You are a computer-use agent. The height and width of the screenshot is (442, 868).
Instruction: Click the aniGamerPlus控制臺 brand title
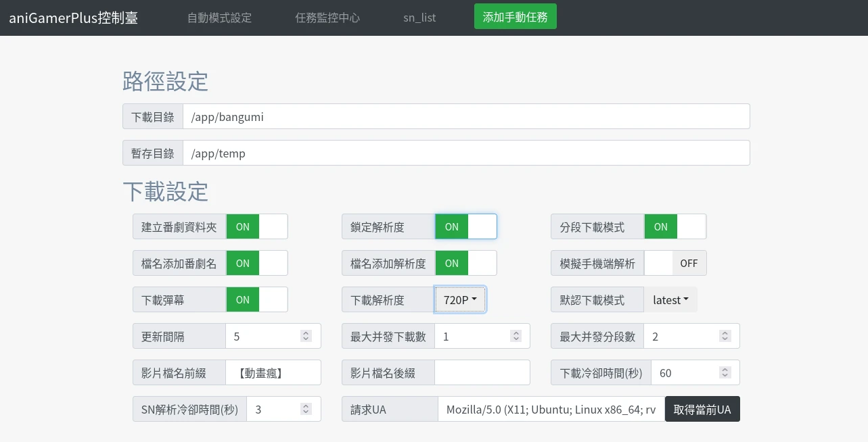(74, 18)
